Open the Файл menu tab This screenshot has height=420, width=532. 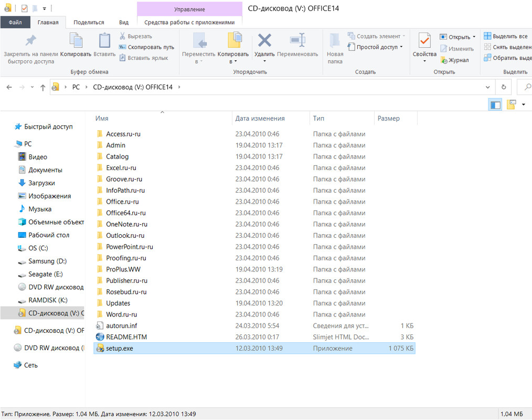coord(15,23)
